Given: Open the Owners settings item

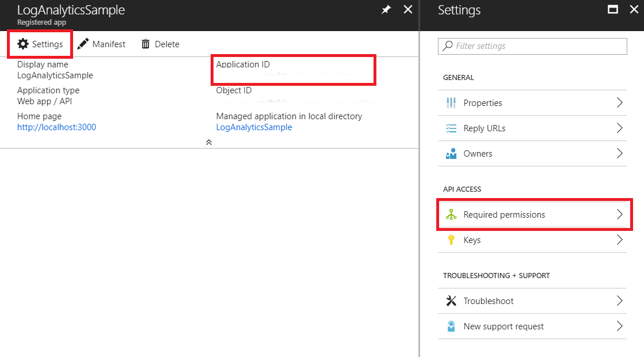Looking at the screenshot, I should coord(532,154).
